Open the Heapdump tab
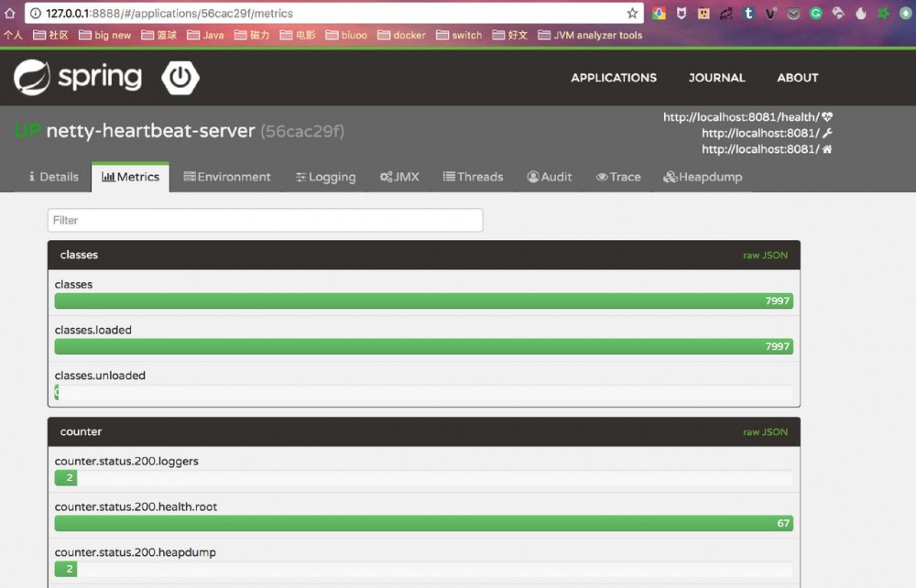 click(703, 177)
